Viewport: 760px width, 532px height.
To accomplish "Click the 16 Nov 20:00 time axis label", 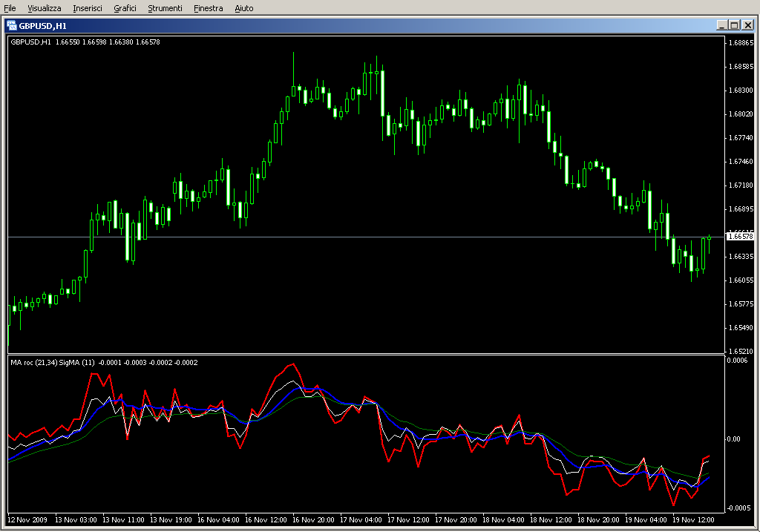I will pos(313,520).
